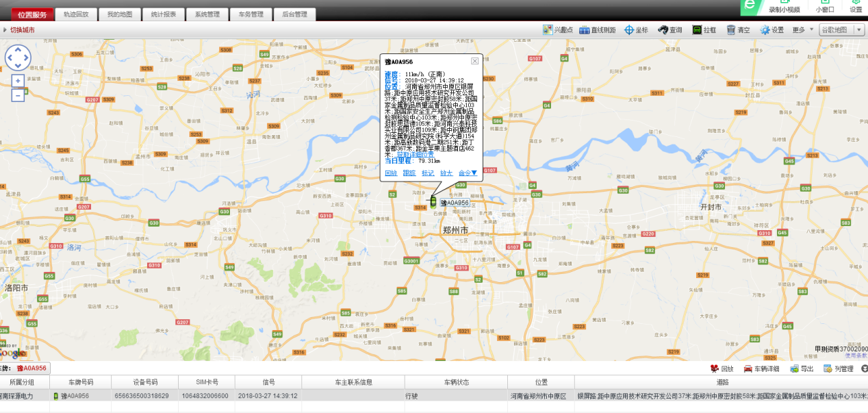
Task: Click the 导出 export icon
Action: coord(794,368)
